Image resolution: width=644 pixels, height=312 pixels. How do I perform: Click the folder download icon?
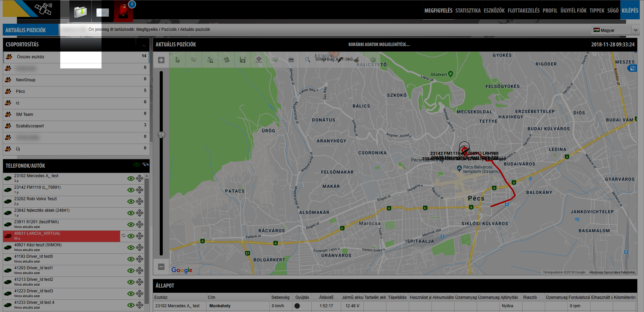pos(81,12)
